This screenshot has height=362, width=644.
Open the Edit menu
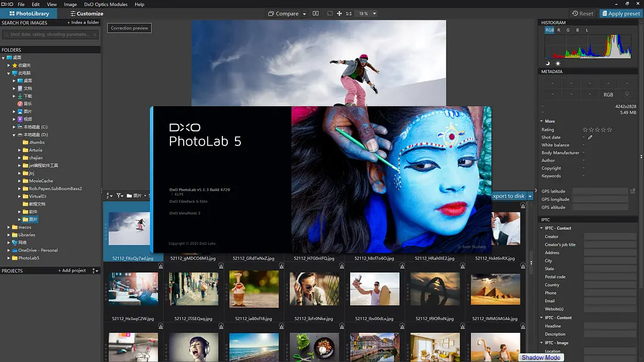[x=36, y=4]
